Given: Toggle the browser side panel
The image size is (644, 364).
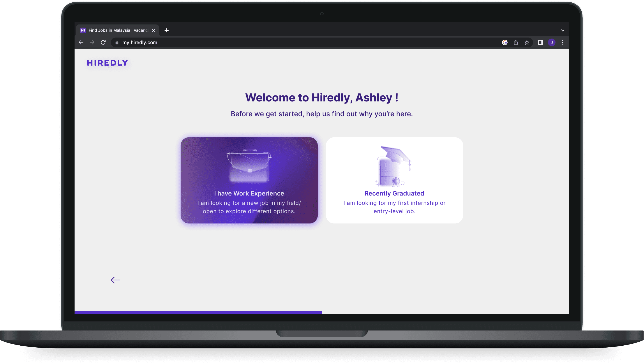Looking at the screenshot, I should pyautogui.click(x=540, y=42).
